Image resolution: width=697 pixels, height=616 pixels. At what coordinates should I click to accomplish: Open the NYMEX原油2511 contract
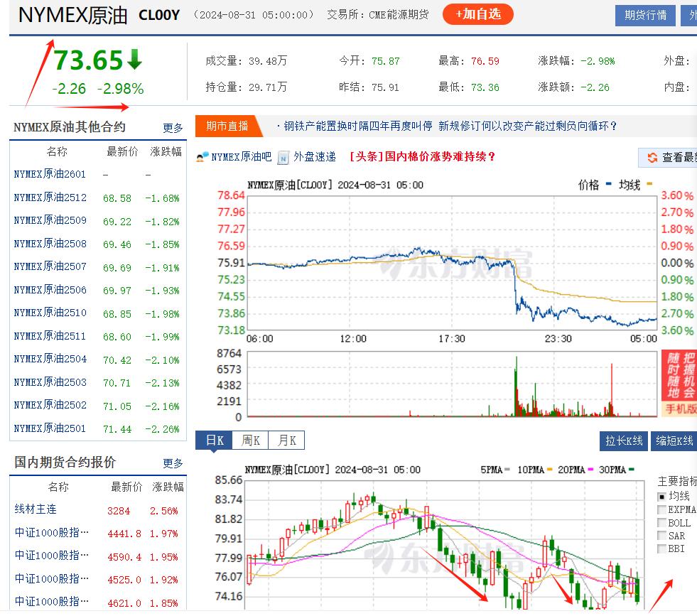(50, 336)
